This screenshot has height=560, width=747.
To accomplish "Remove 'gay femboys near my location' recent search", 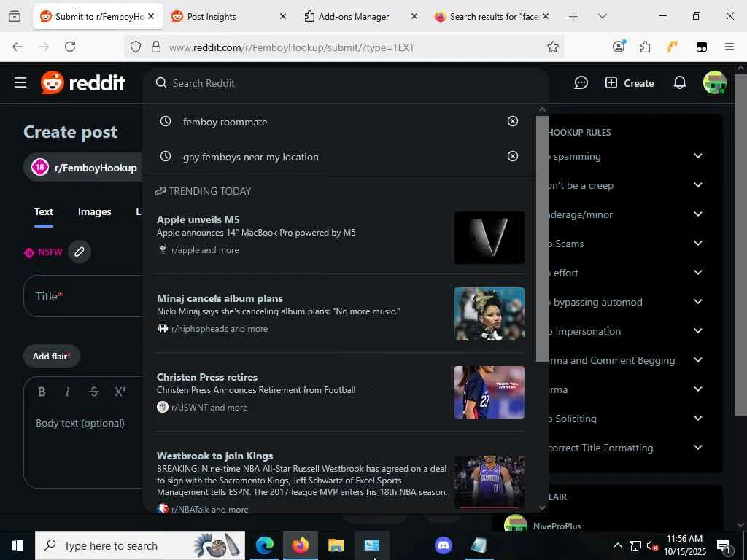I will (513, 156).
